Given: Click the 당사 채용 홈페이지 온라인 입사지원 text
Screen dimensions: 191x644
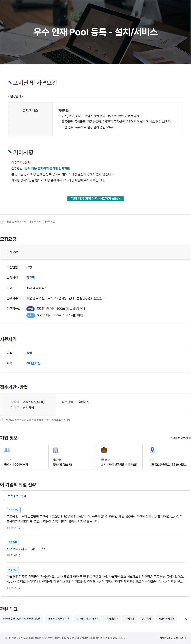Looking at the screenshot, I should click(47, 168).
